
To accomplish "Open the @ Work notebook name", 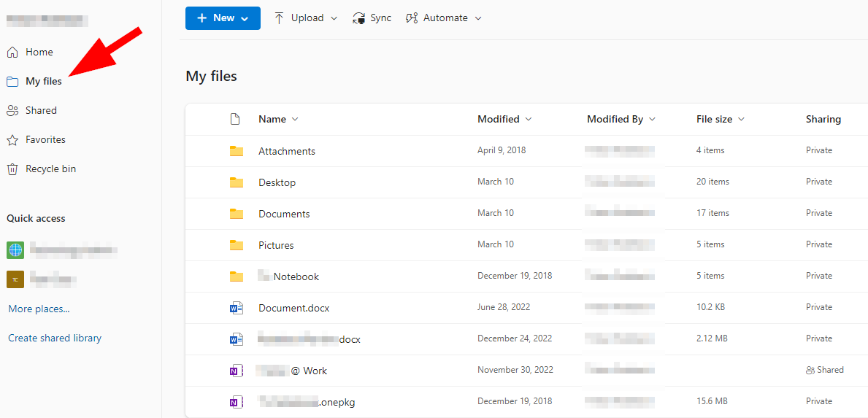I will tap(309, 371).
